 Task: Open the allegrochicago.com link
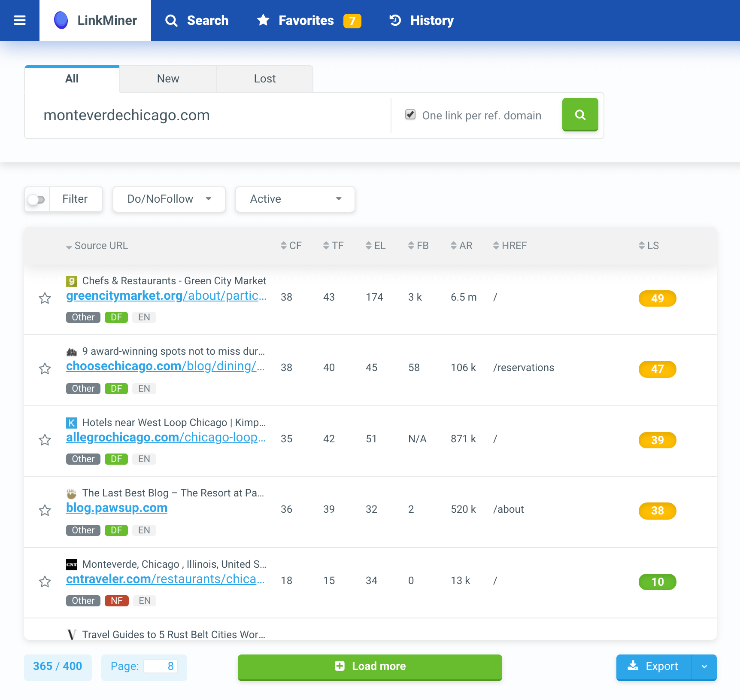pyautogui.click(x=166, y=438)
